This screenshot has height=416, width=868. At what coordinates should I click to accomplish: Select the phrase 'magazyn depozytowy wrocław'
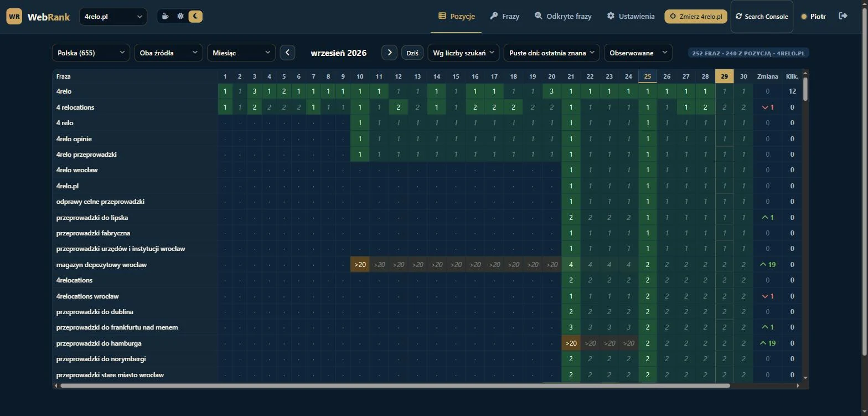pyautogui.click(x=101, y=265)
